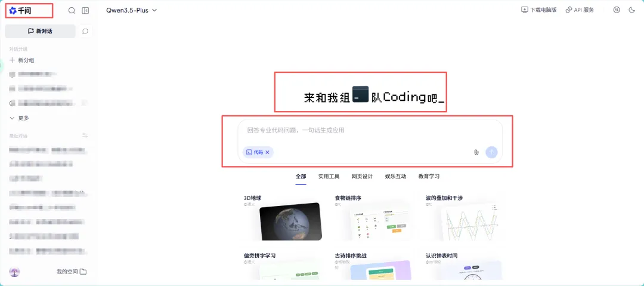This screenshot has height=286, width=644.
Task: Switch to the 网页设计 tab
Action: [x=362, y=177]
